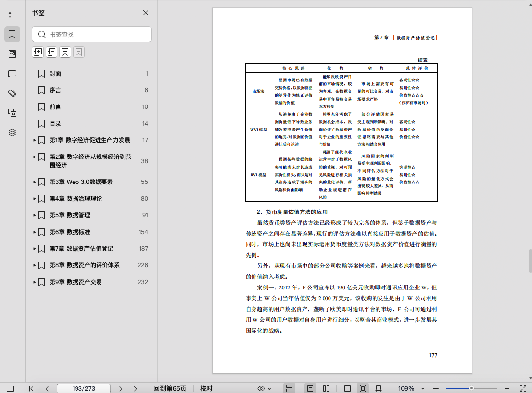
Task: Click the fit-width icon
Action: pos(379,388)
